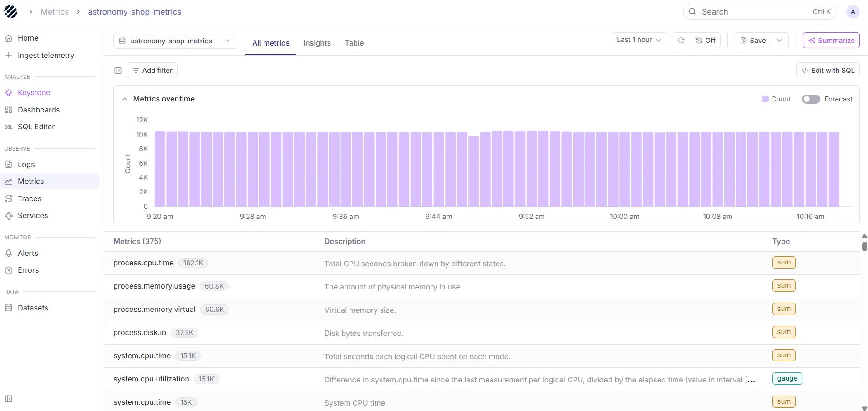Image resolution: width=868 pixels, height=411 pixels.
Task: Click the refresh icon
Action: [x=681, y=41]
